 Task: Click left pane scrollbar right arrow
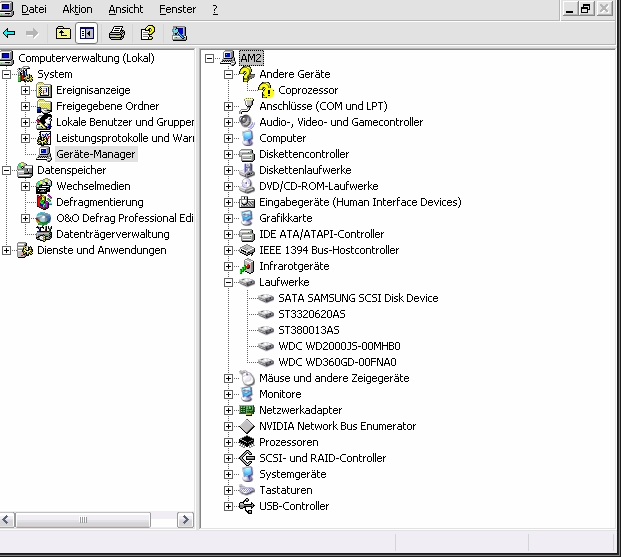pos(185,520)
